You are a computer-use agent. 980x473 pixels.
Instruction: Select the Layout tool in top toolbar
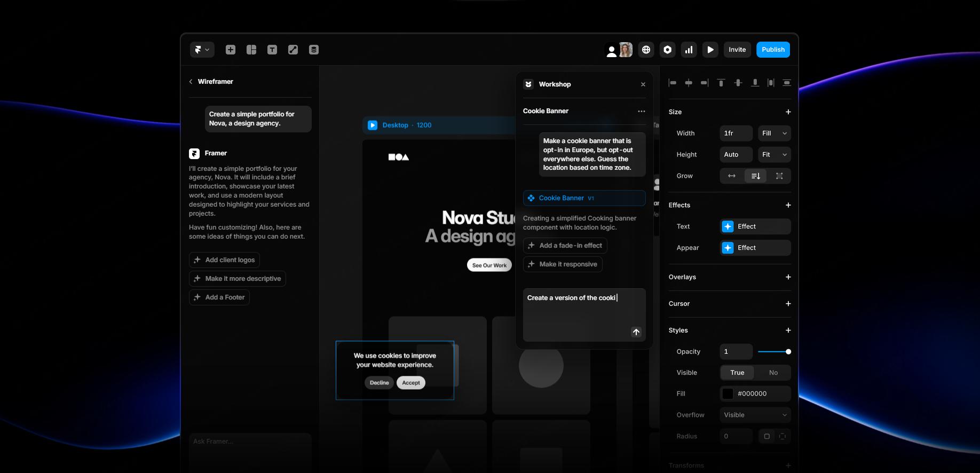pos(251,50)
